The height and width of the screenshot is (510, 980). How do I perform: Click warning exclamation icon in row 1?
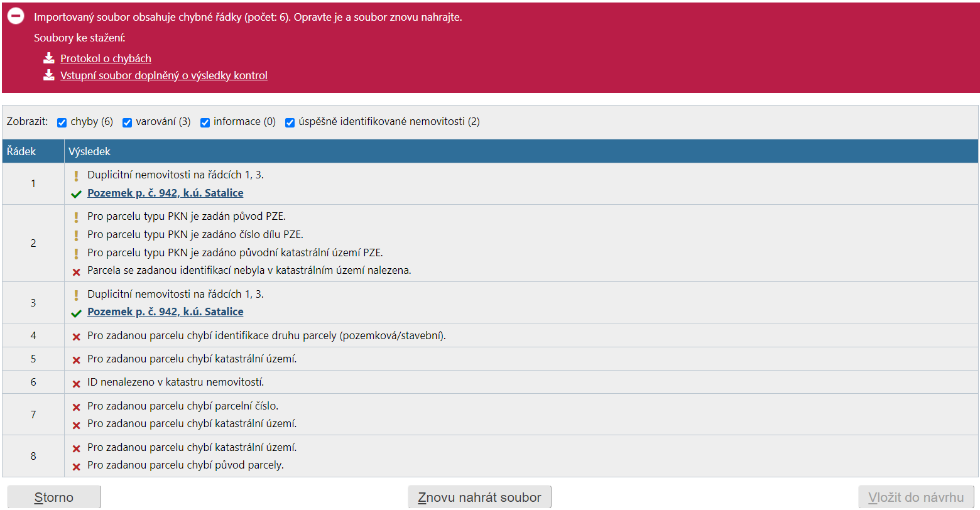76,176
